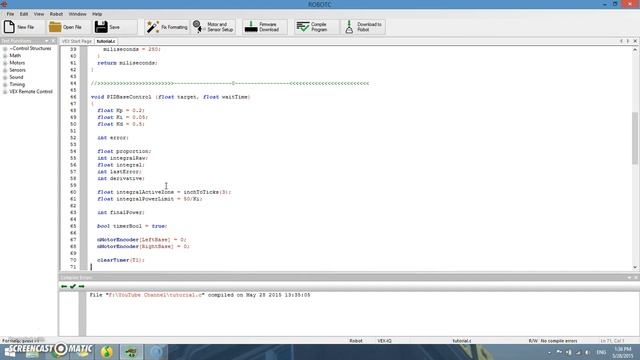
Task: Click the taskbar clock
Action: 622,352
